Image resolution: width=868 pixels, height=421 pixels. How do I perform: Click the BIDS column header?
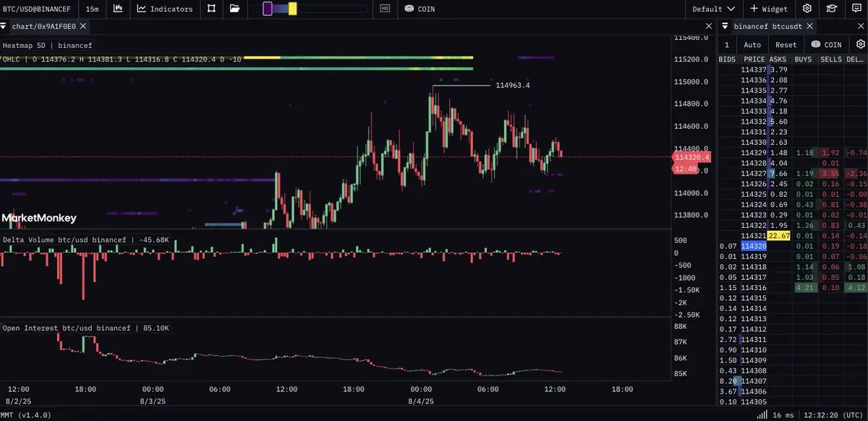727,59
